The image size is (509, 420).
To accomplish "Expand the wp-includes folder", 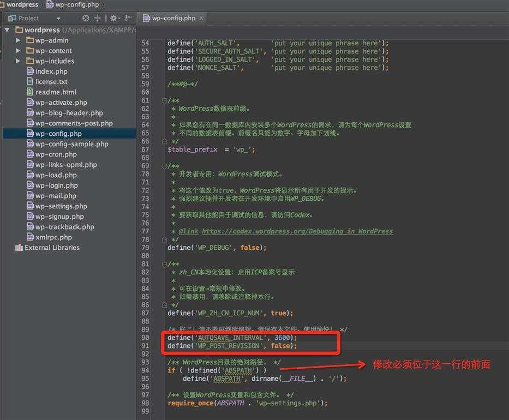I will pyautogui.click(x=18, y=61).
